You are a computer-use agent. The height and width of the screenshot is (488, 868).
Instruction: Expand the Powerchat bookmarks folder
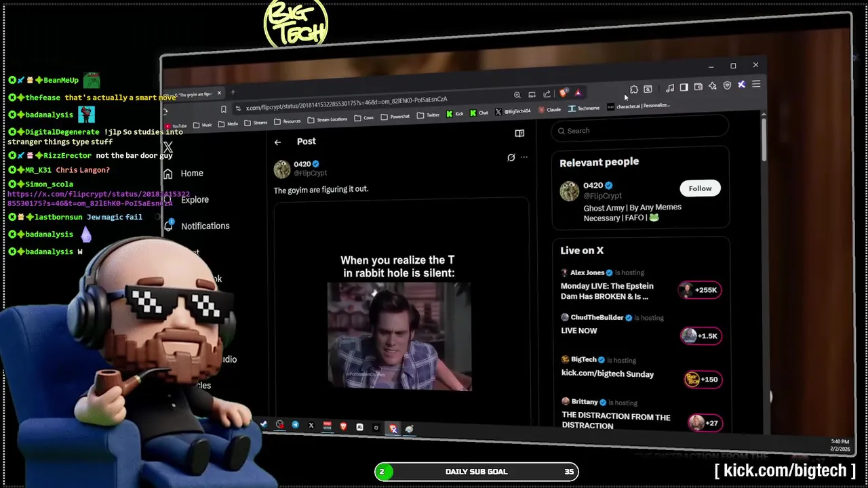click(396, 117)
